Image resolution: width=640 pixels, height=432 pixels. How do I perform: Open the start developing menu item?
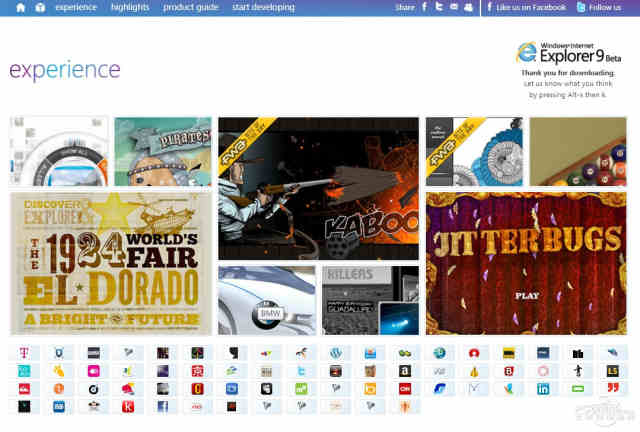tap(263, 7)
